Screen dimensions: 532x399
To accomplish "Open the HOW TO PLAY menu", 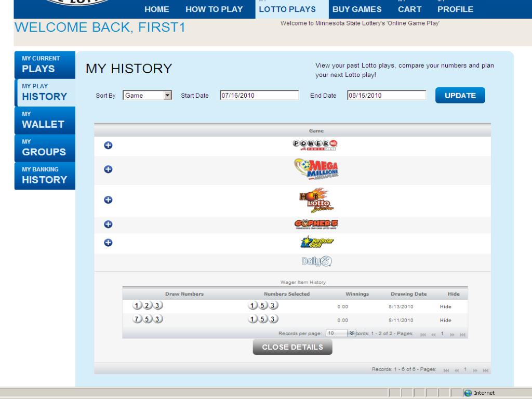I will [x=214, y=9].
